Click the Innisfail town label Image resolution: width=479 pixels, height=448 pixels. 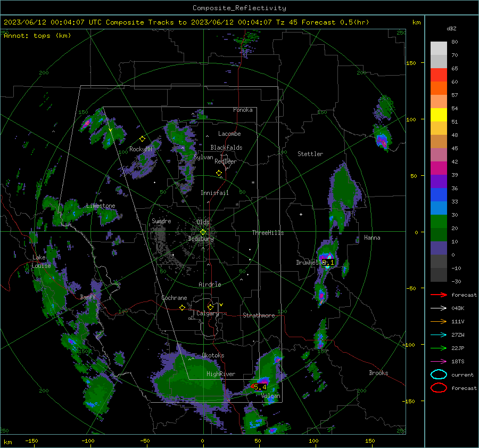pos(214,193)
